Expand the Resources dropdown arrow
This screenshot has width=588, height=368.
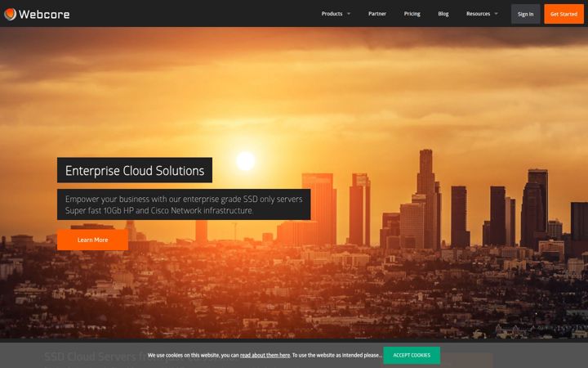(x=497, y=14)
